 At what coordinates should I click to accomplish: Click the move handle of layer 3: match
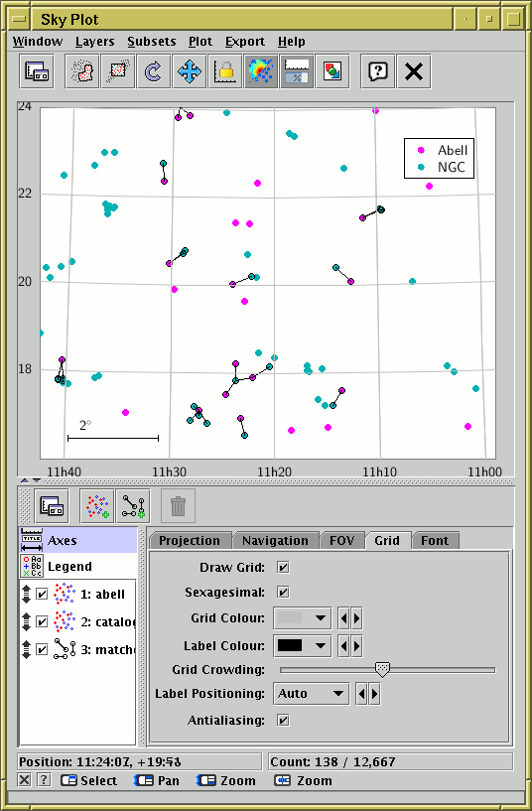pos(27,649)
